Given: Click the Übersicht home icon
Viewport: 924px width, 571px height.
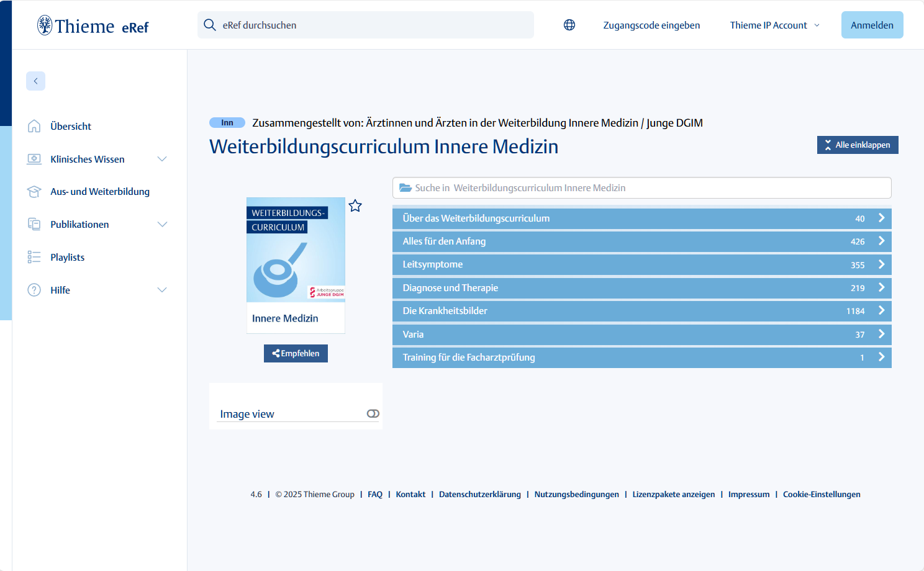Looking at the screenshot, I should [34, 126].
